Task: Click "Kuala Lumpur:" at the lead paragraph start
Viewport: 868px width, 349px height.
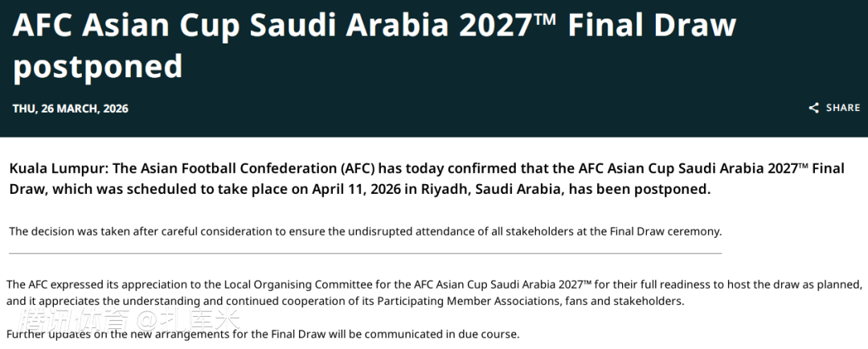Action: tap(59, 168)
